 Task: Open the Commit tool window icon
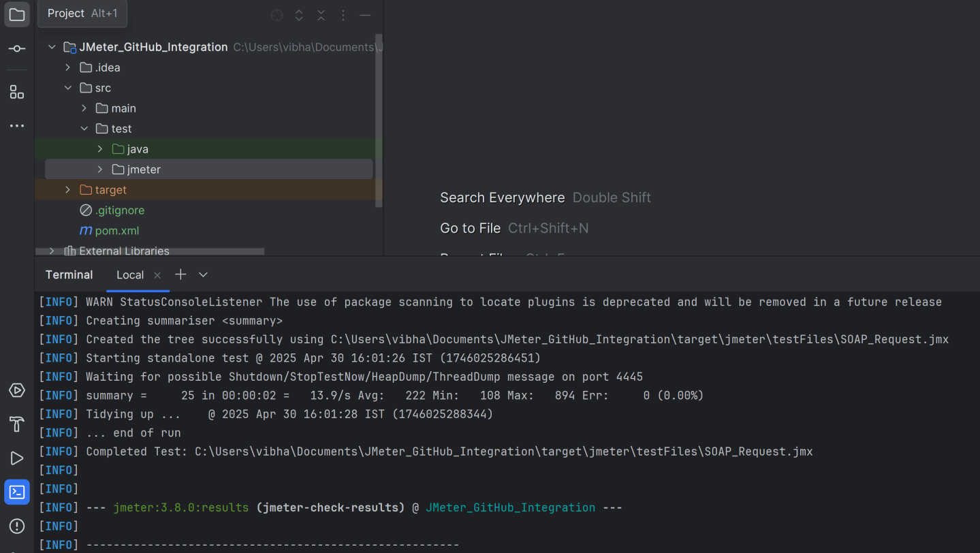pyautogui.click(x=17, y=48)
